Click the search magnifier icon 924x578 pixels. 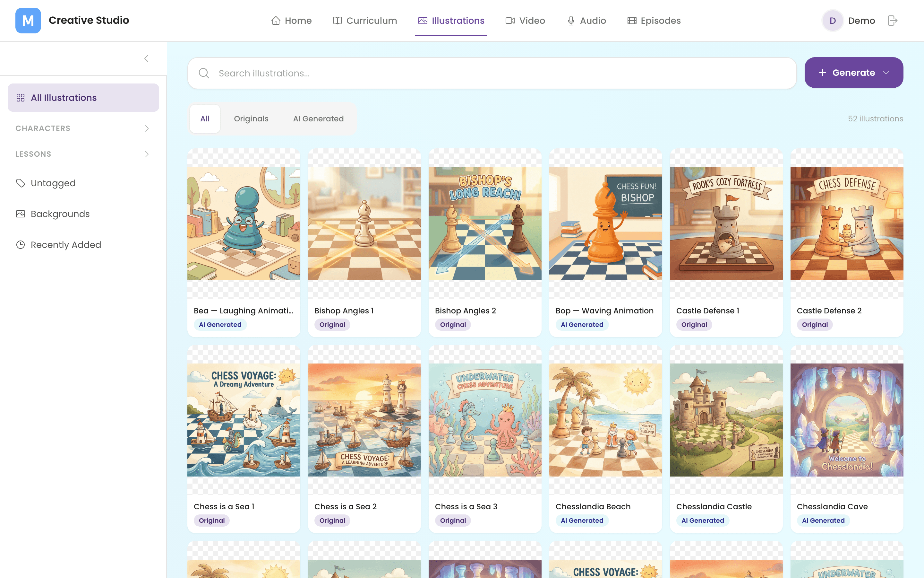coord(204,73)
